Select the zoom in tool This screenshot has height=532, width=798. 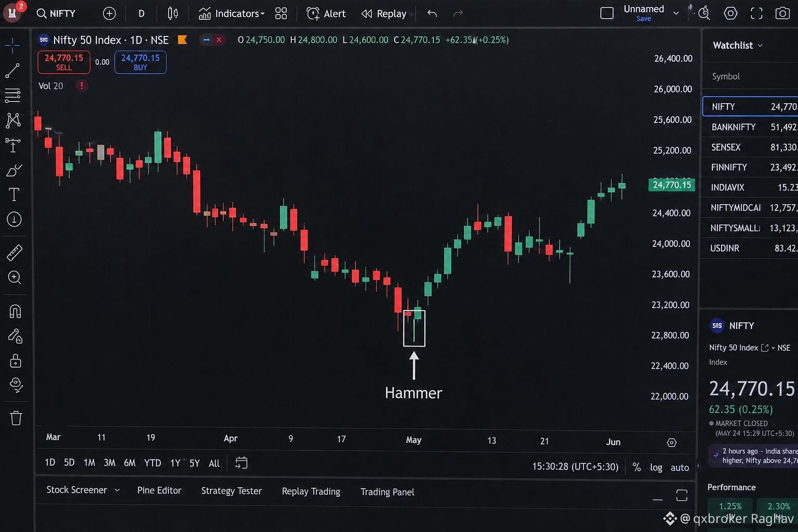pos(15,277)
